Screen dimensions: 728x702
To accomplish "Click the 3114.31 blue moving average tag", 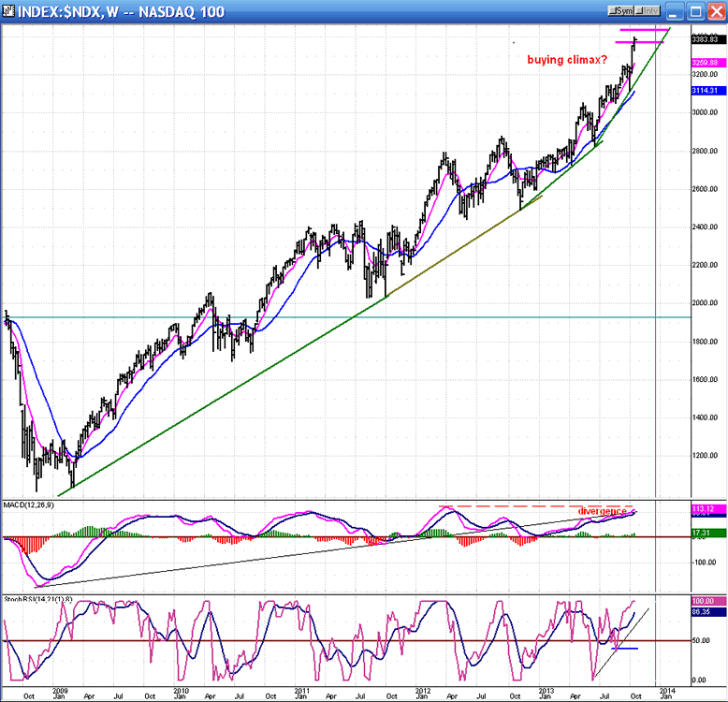I will (x=708, y=91).
